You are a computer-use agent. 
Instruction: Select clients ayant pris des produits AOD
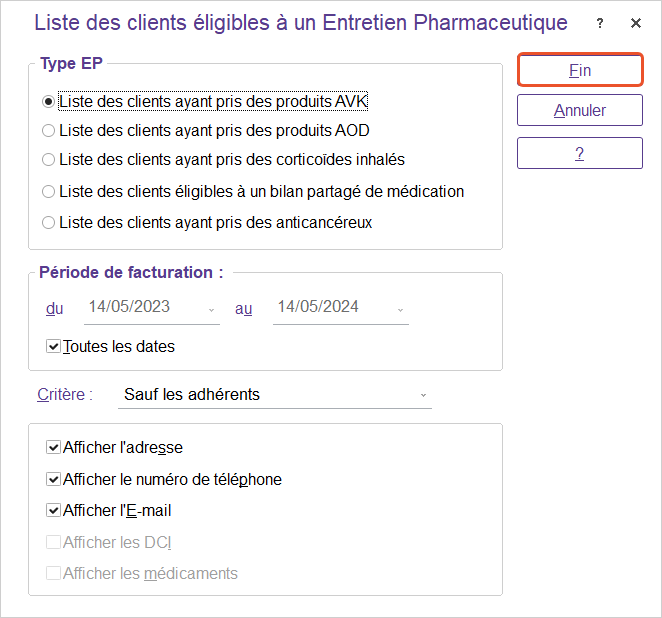(x=48, y=130)
